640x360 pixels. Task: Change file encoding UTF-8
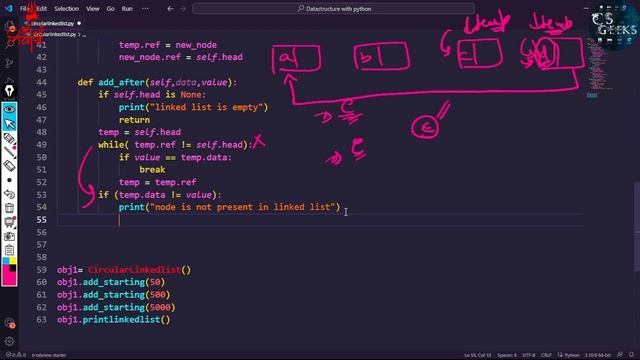pos(529,355)
